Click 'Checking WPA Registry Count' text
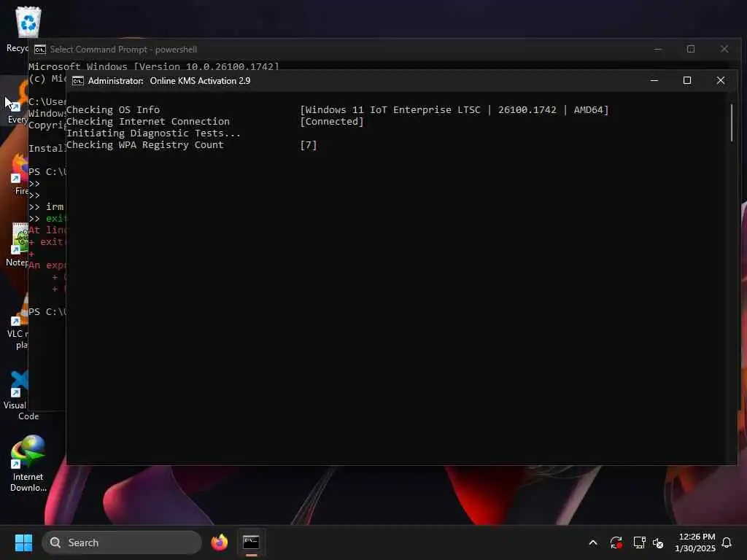 (145, 145)
